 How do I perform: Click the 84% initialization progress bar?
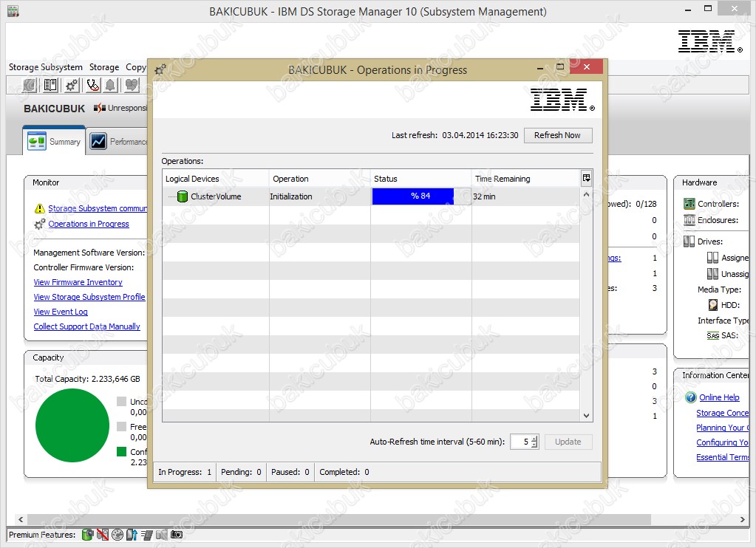[x=421, y=196]
